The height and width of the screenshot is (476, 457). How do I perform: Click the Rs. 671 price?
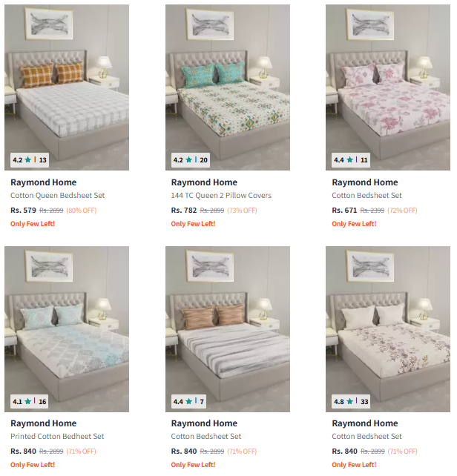point(344,210)
